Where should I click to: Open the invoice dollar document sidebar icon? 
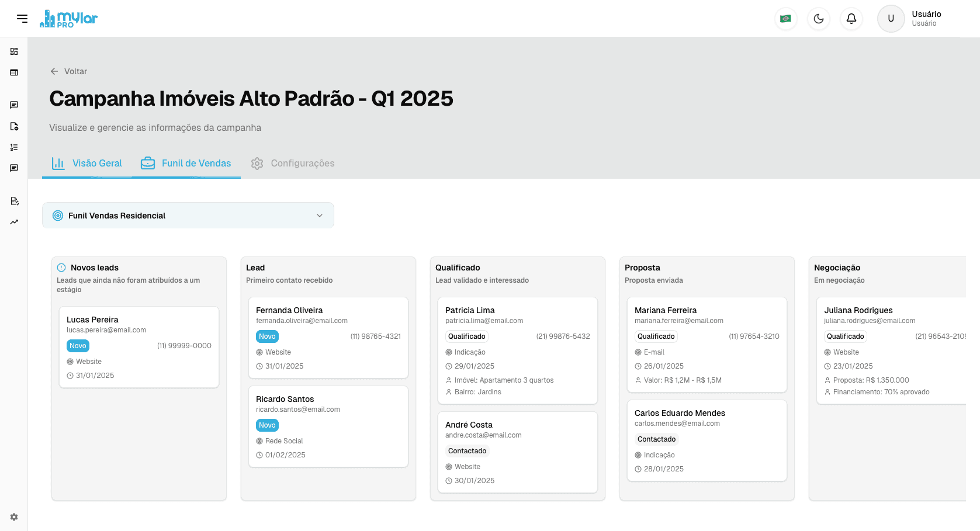[x=14, y=201]
